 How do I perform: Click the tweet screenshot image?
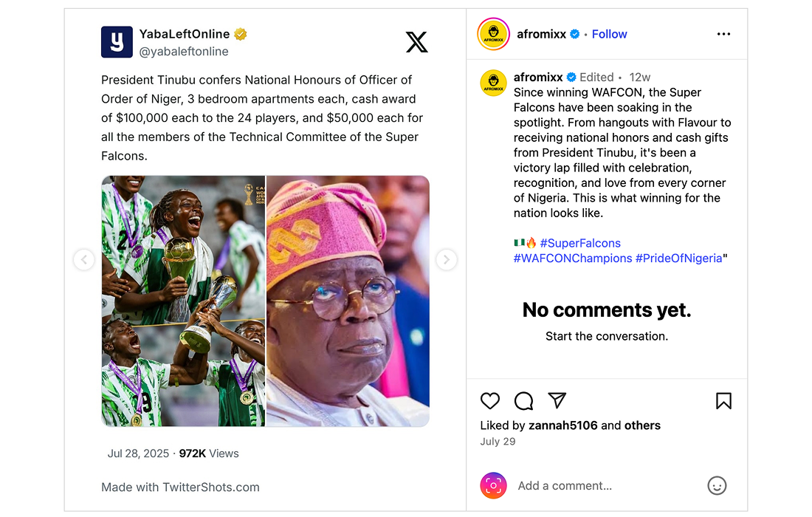(x=265, y=301)
